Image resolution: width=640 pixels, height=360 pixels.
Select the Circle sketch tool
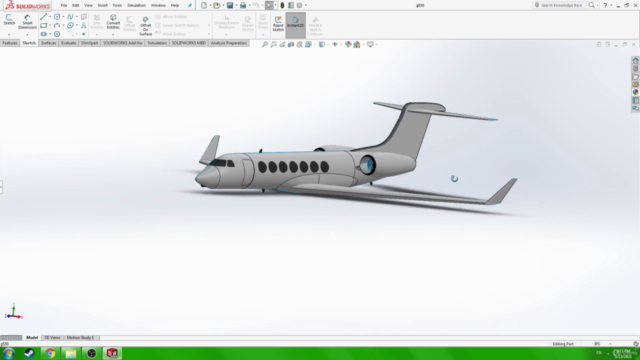(57, 17)
